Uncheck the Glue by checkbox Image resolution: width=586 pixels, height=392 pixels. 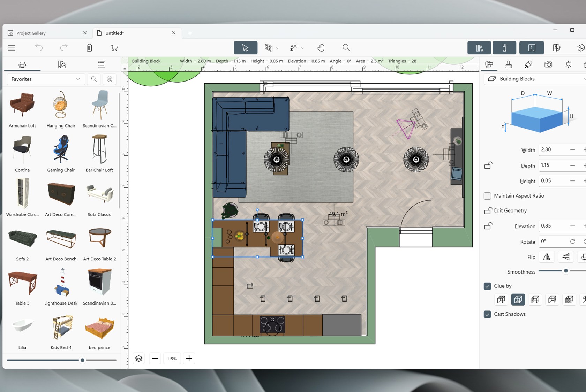coord(488,286)
